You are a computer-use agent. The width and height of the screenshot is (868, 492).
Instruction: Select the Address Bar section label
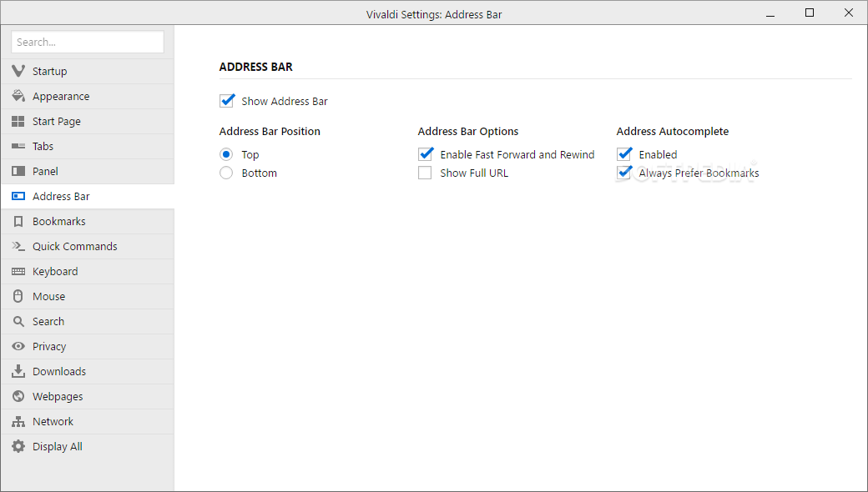pos(61,196)
